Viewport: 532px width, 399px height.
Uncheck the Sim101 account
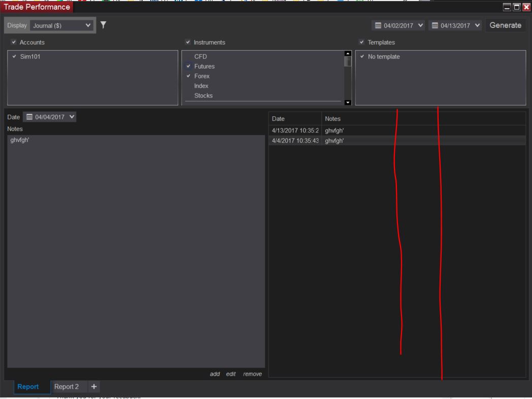pos(14,56)
